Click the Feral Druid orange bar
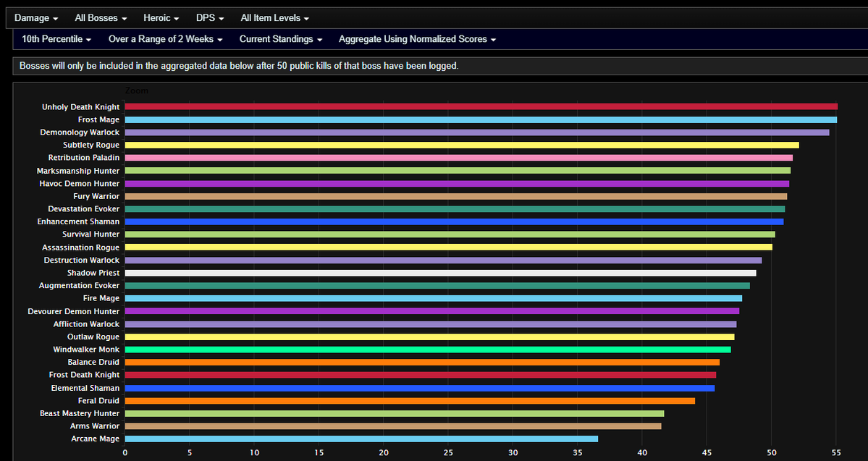Image resolution: width=868 pixels, height=461 pixels. (x=410, y=401)
